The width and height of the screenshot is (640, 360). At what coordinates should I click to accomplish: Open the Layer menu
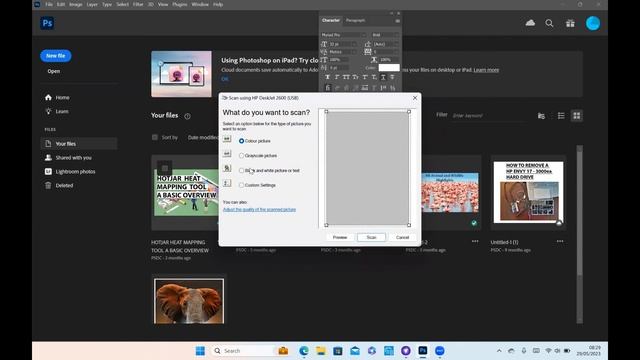click(92, 4)
